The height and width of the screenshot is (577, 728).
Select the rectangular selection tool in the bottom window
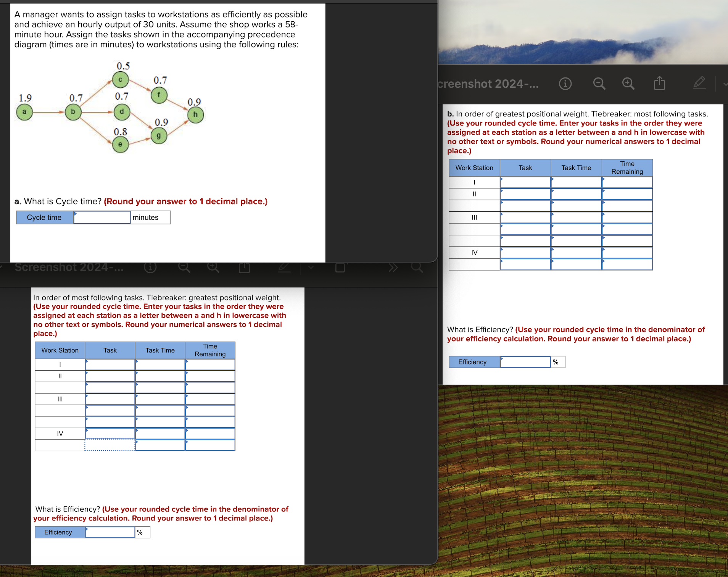click(339, 267)
